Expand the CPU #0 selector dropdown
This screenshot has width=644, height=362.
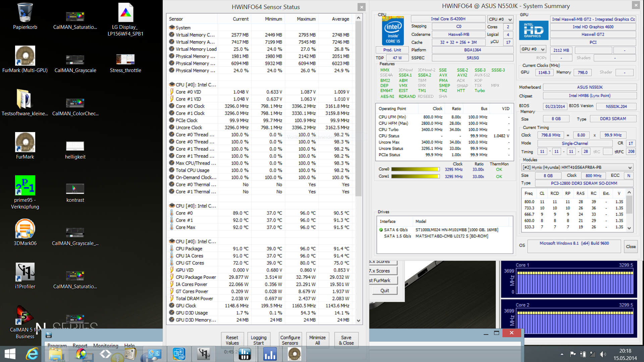tap(500, 19)
